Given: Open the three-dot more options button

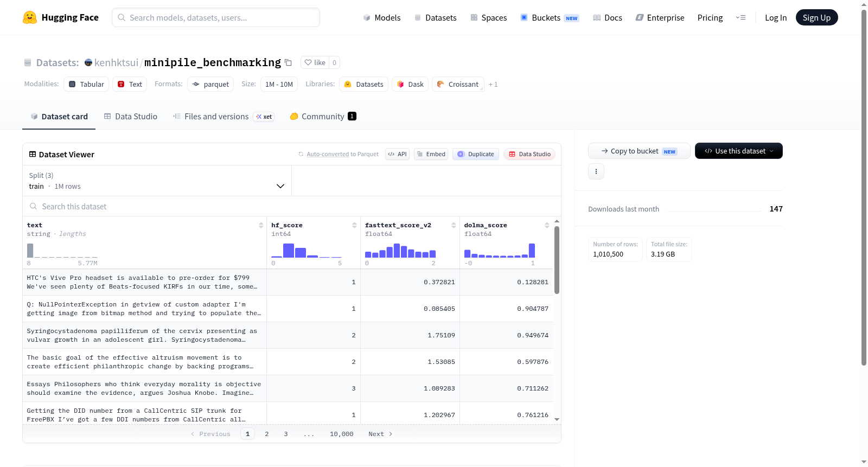Looking at the screenshot, I should coord(596,171).
